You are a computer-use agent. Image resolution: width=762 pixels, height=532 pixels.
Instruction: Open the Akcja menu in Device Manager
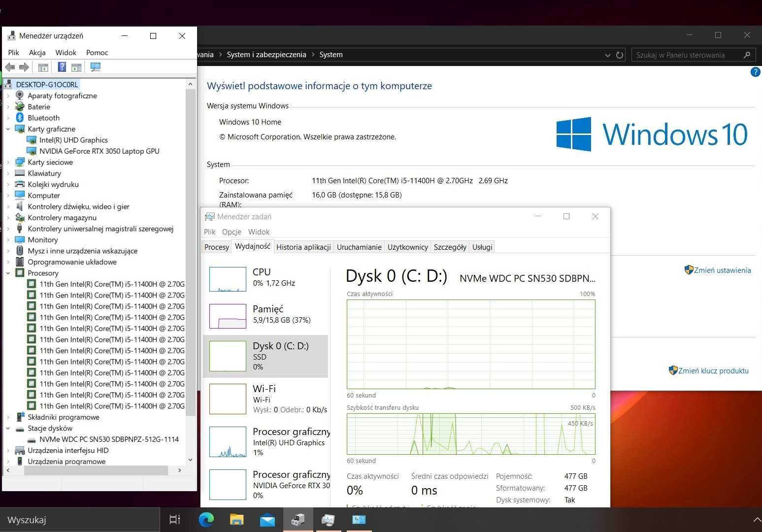(x=37, y=53)
